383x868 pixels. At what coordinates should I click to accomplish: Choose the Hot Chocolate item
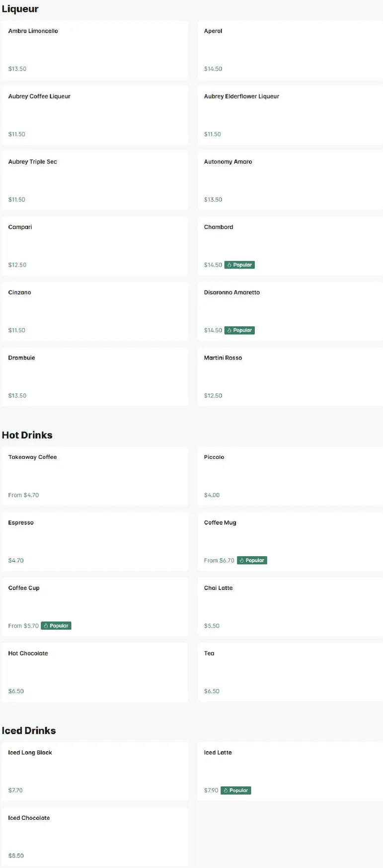[x=95, y=672]
